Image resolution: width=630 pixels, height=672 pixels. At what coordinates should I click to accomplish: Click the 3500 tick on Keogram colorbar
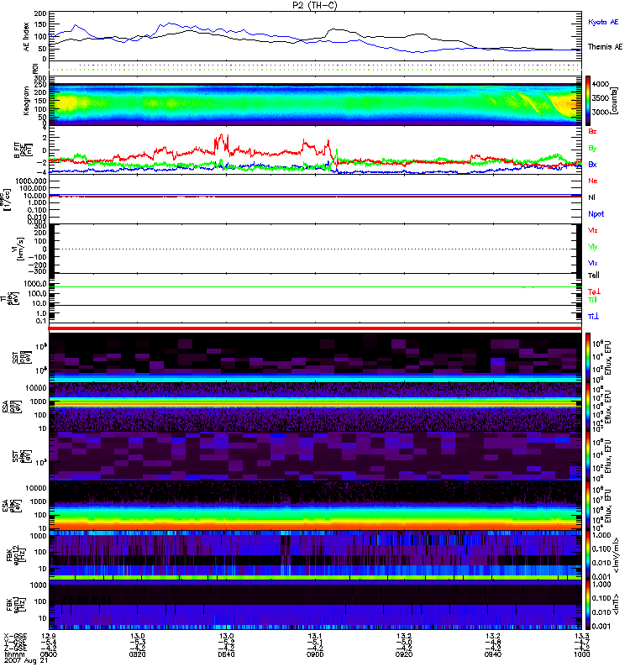click(x=601, y=97)
